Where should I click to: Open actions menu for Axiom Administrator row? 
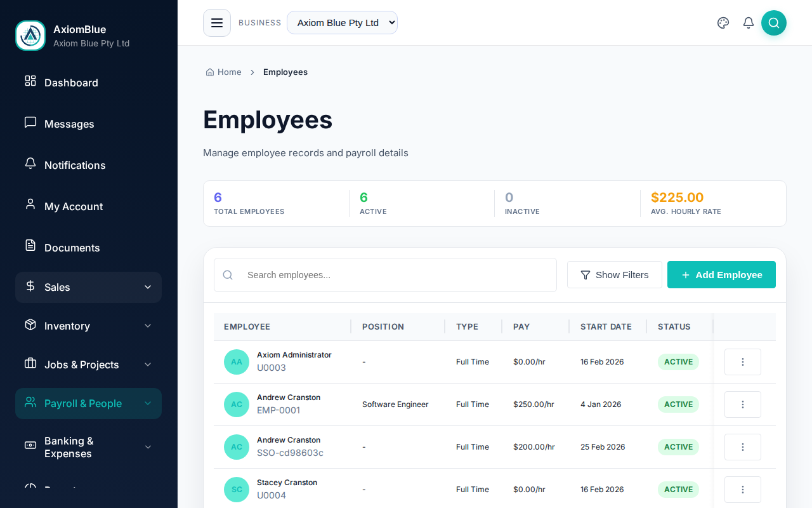[x=743, y=362]
